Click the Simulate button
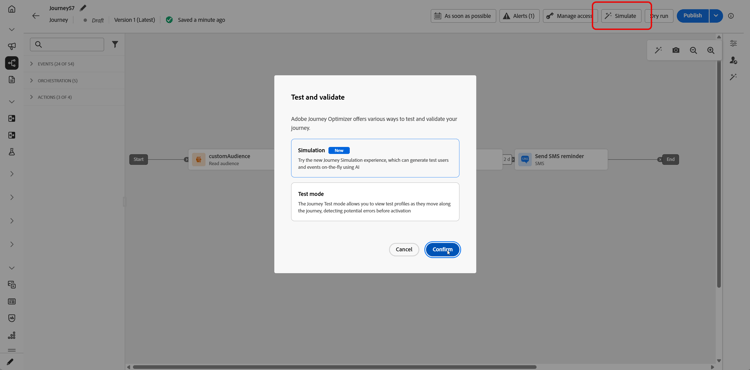Image resolution: width=750 pixels, height=370 pixels. tap(621, 16)
